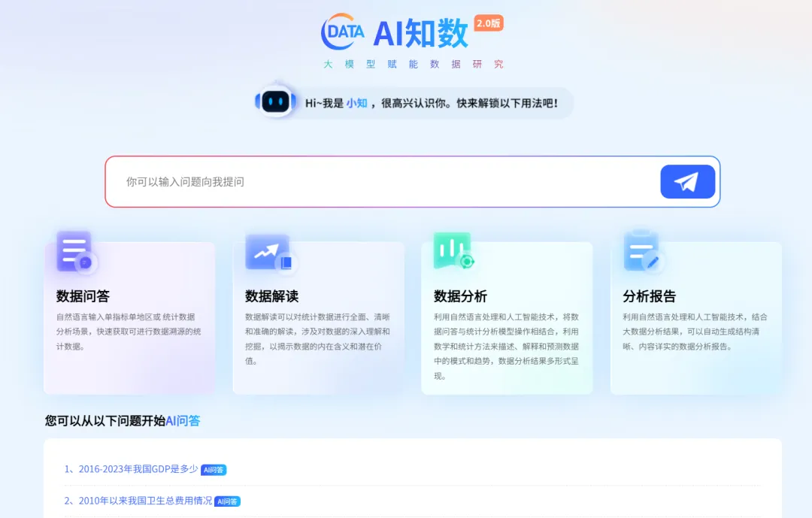Click the Hi~我是小知 greeting bubble
Viewport: 812px width, 518px height.
pyautogui.click(x=432, y=103)
